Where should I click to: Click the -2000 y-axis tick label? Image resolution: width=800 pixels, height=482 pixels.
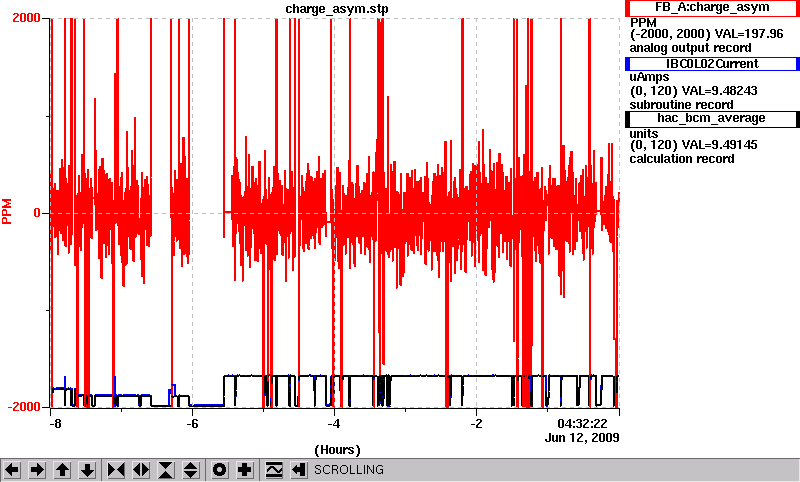[x=24, y=407]
